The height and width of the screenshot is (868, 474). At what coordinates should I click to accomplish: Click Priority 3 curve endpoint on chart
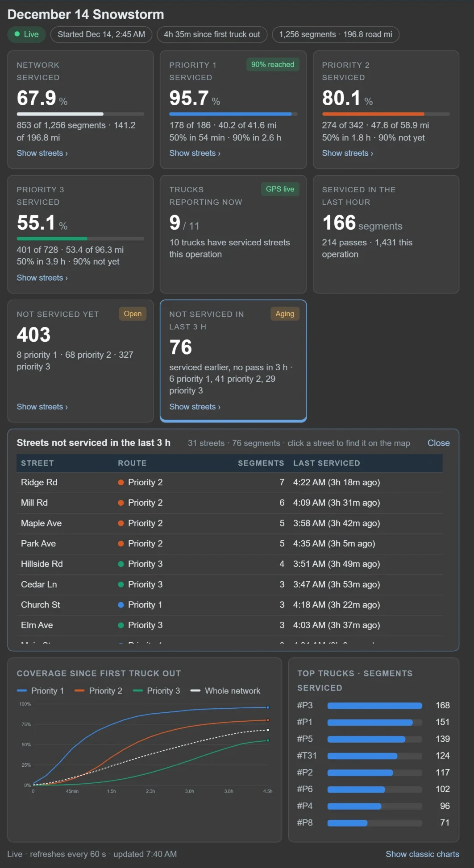click(268, 740)
